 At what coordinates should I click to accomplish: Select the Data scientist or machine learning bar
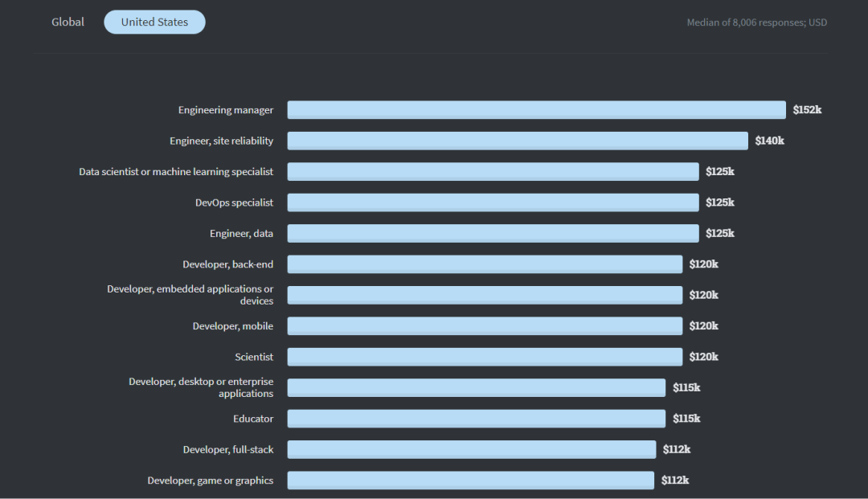493,172
